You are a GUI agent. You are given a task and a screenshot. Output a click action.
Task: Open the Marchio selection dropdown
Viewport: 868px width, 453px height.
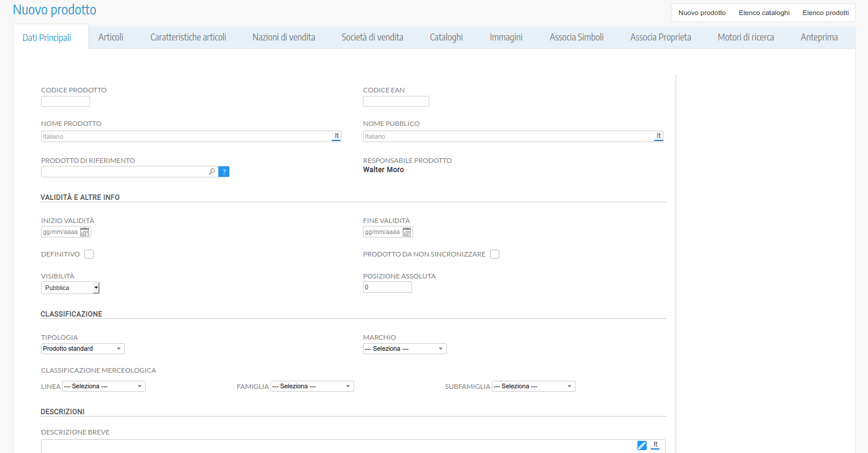tap(405, 349)
